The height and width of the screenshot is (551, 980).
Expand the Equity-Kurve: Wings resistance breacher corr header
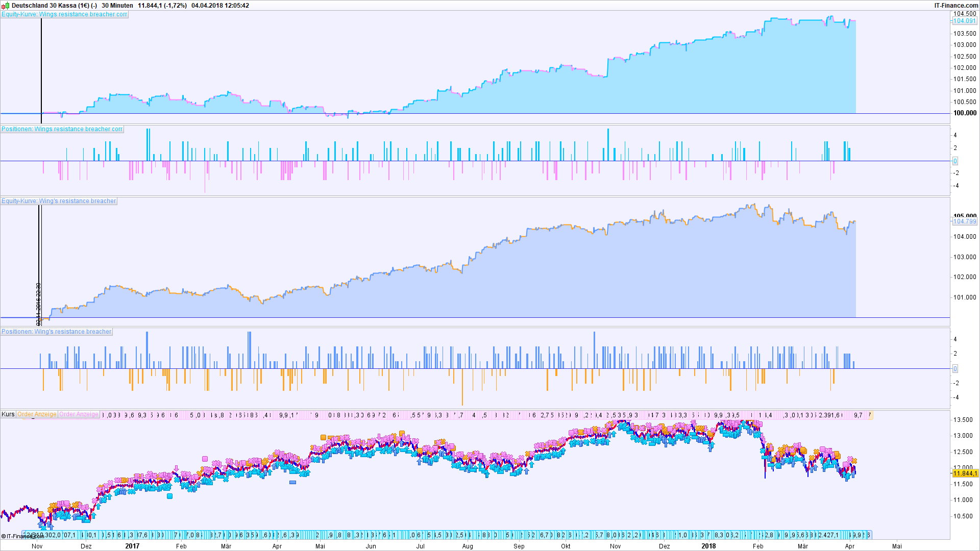click(65, 14)
